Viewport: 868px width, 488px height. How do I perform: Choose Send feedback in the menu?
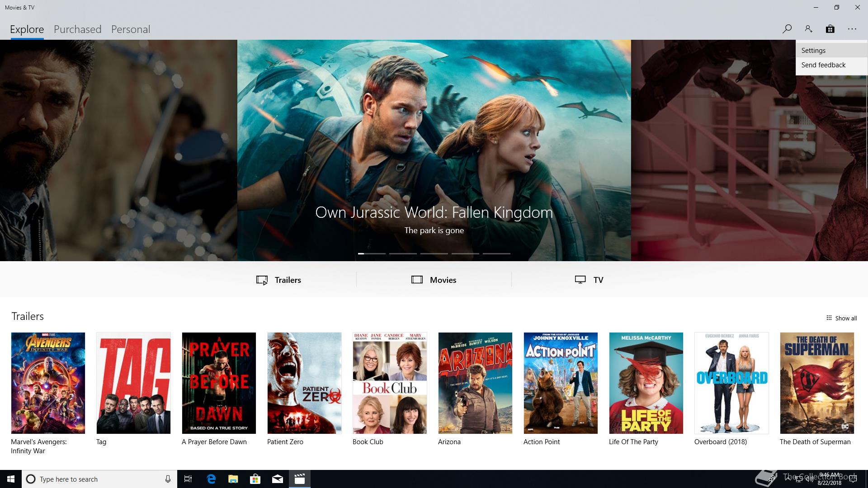831,65
